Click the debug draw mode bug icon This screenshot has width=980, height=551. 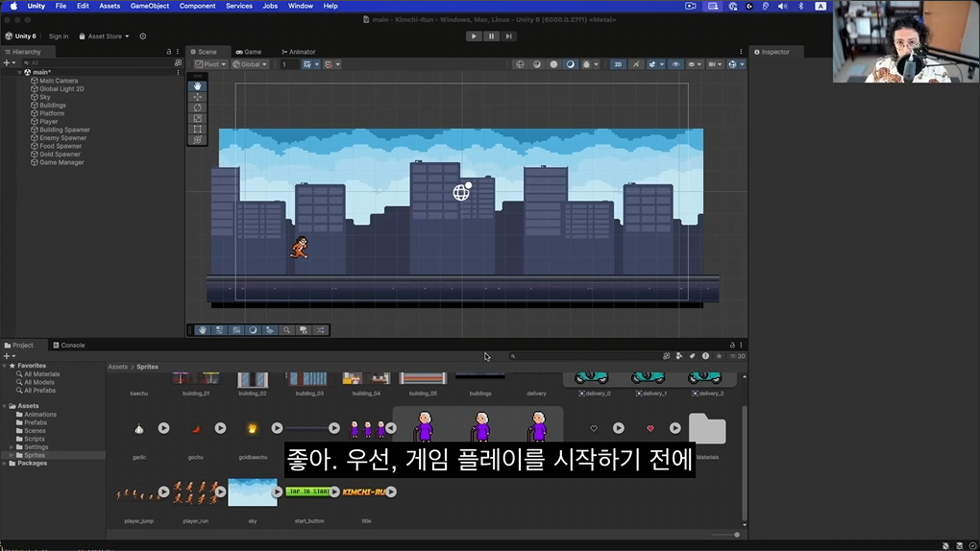coord(586,64)
